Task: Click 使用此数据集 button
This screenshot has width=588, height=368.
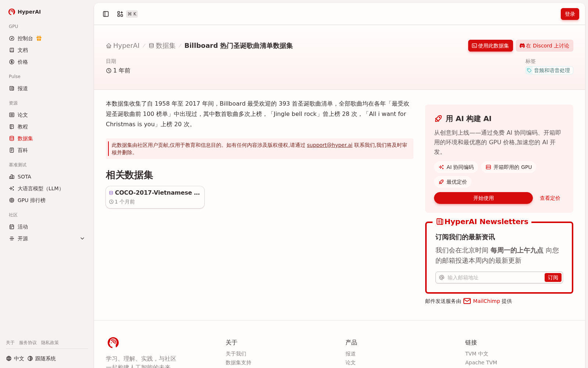Action: pos(490,46)
